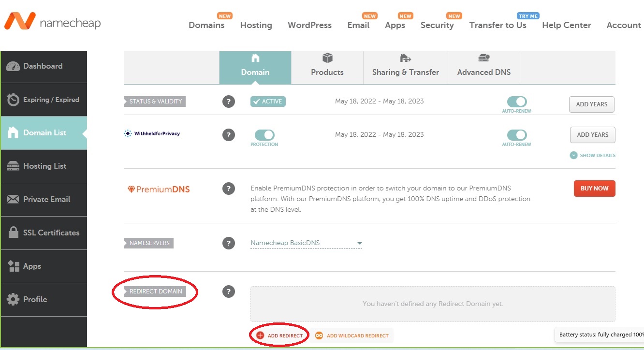The height and width of the screenshot is (350, 644).
Task: Click the Status & Validity label
Action: (155, 102)
